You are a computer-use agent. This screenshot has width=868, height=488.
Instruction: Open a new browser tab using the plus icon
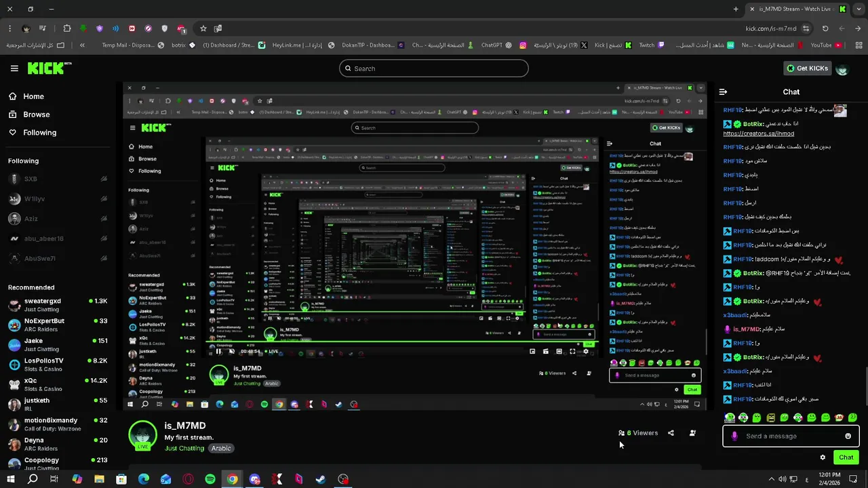point(736,9)
